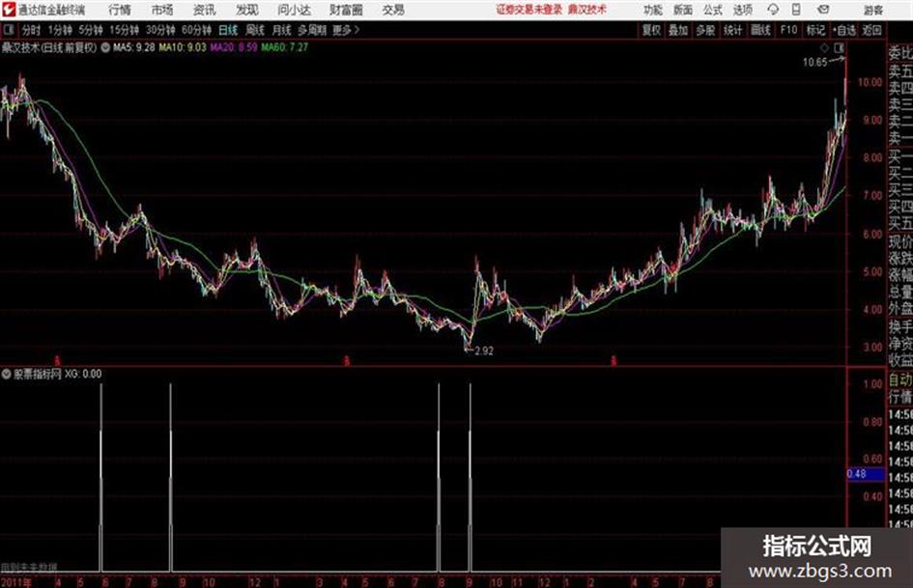
Task: Click the 自选 add to watchlist button
Action: [844, 30]
